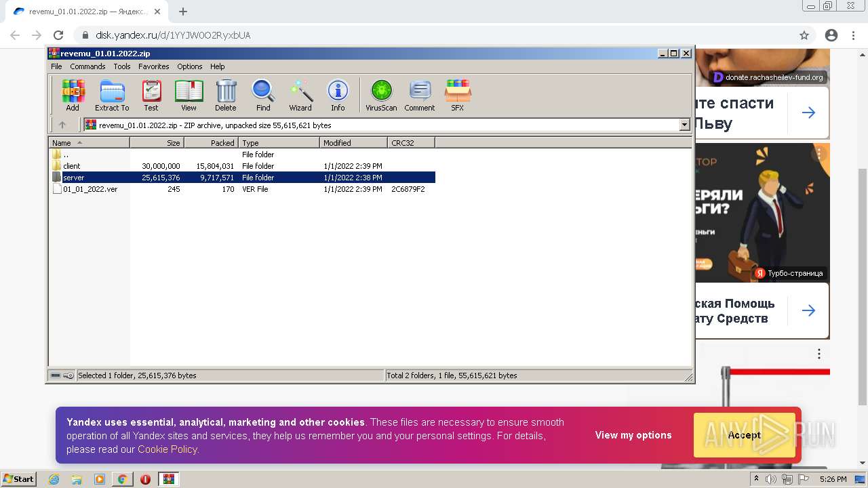Click the arrow on the lower ad card
This screenshot has height=488, width=868.
[x=808, y=310]
